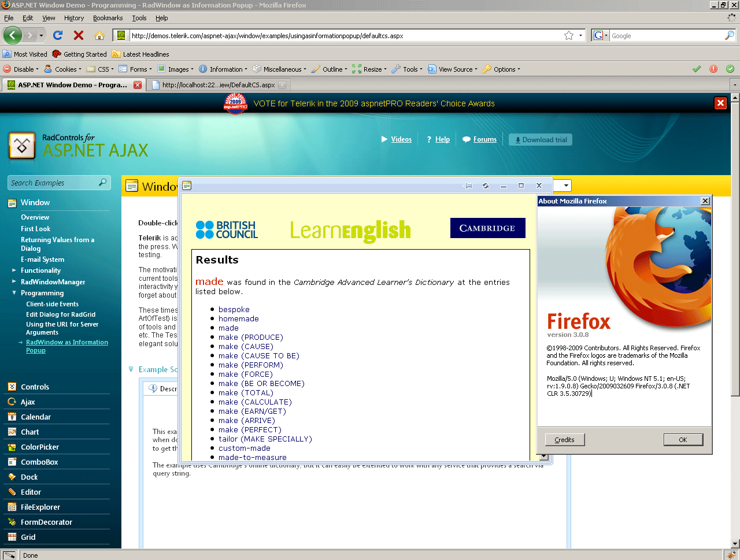The image size is (740, 560).
Task: Reload the current page in Firefox
Action: click(58, 35)
